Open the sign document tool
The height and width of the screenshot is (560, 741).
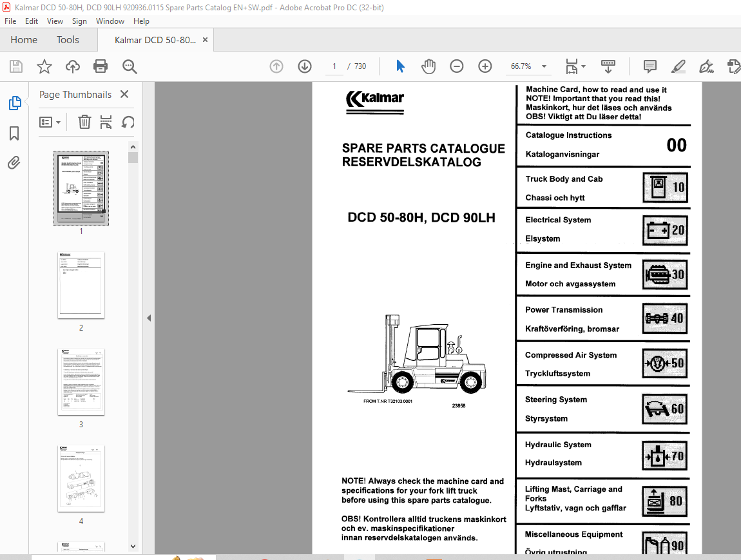tap(706, 66)
